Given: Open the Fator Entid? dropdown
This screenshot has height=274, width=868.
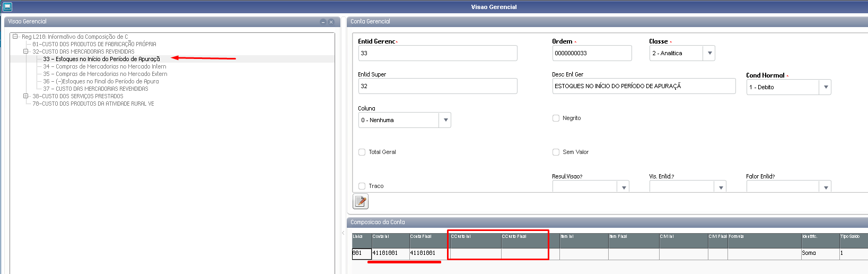Looking at the screenshot, I should pos(826,187).
